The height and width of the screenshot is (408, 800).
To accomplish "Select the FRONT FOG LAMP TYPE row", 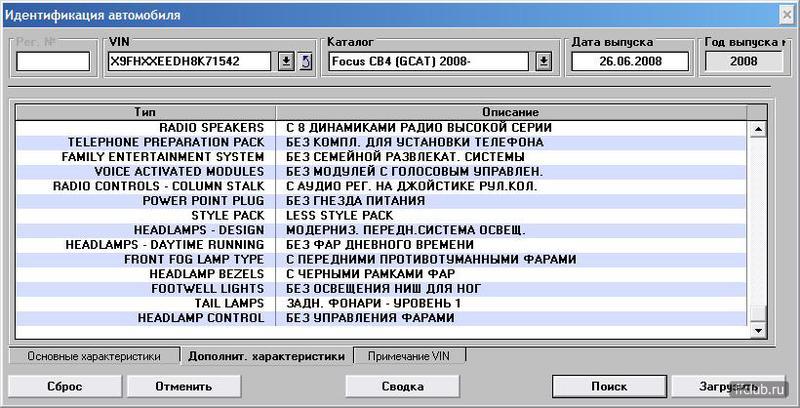I will pos(381,260).
